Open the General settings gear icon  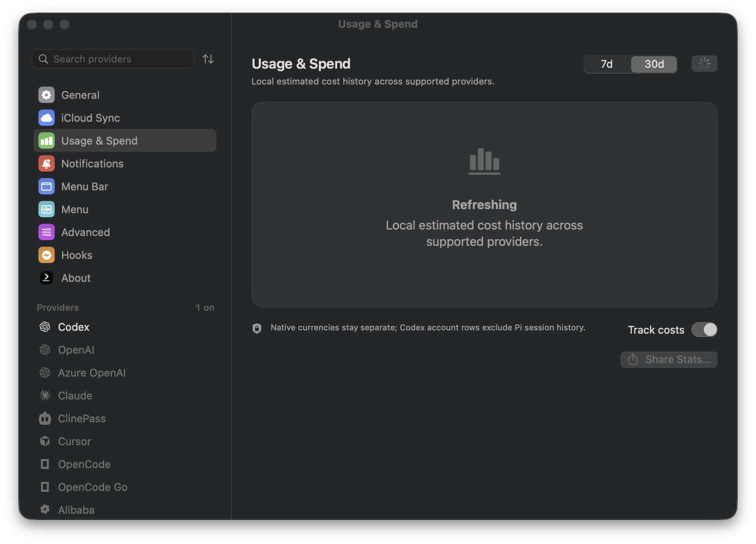47,95
